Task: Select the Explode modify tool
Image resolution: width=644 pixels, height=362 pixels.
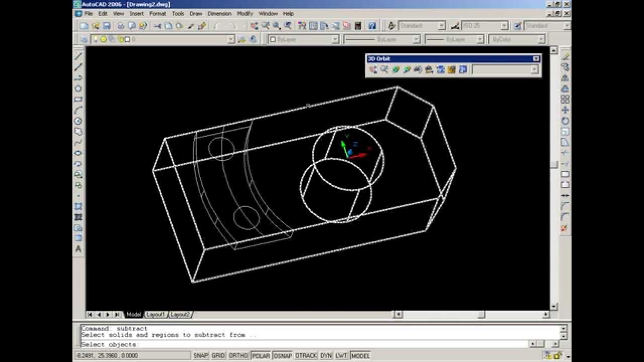Action: coord(565,228)
